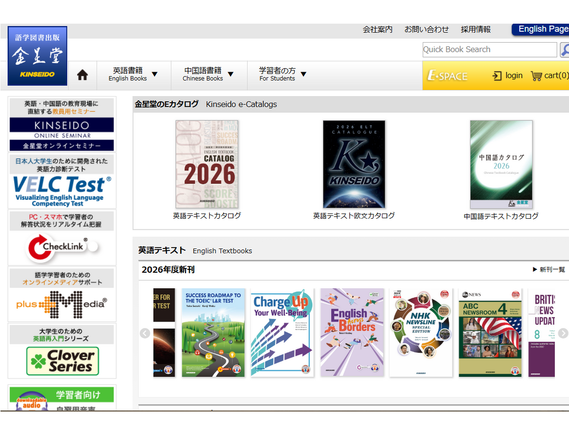Open the VELC Test banner
Viewport: 569px width, 427px height.
(62, 181)
